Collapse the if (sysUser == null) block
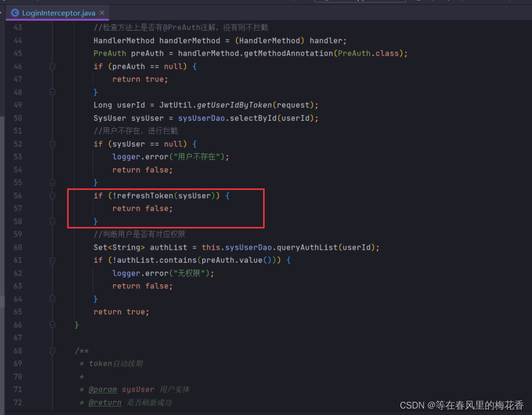532x415 pixels. (52, 144)
